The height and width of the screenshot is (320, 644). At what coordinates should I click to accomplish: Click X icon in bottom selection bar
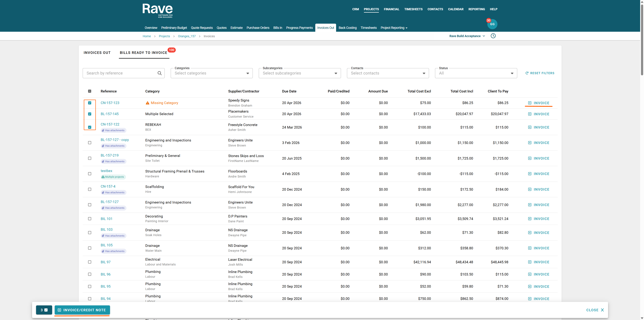pos(602,310)
